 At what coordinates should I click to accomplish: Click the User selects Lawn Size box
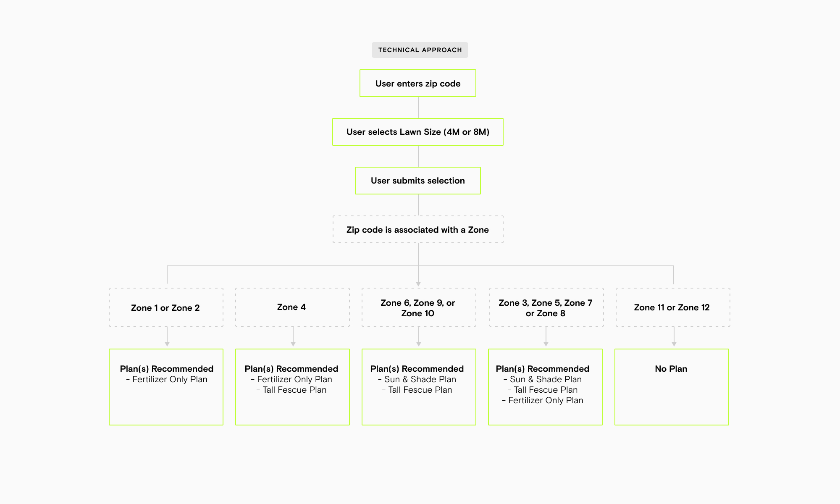[417, 132]
